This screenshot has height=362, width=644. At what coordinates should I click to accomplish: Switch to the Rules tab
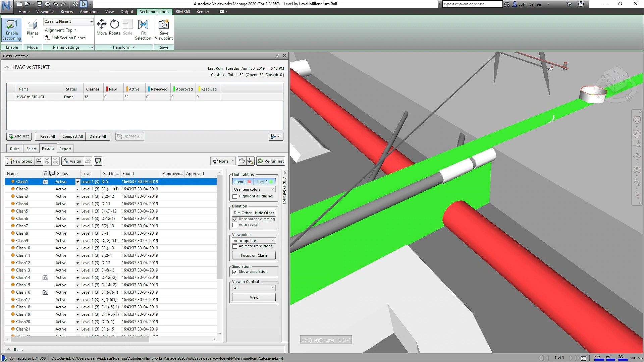click(x=15, y=149)
